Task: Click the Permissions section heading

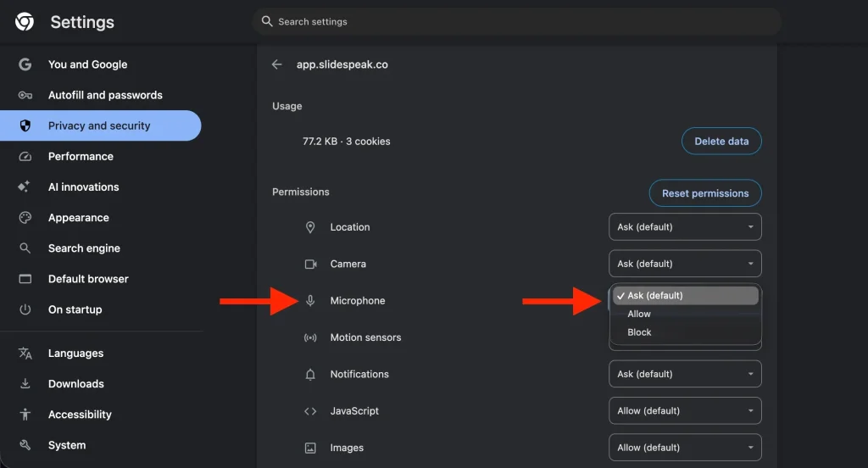Action: pyautogui.click(x=301, y=192)
